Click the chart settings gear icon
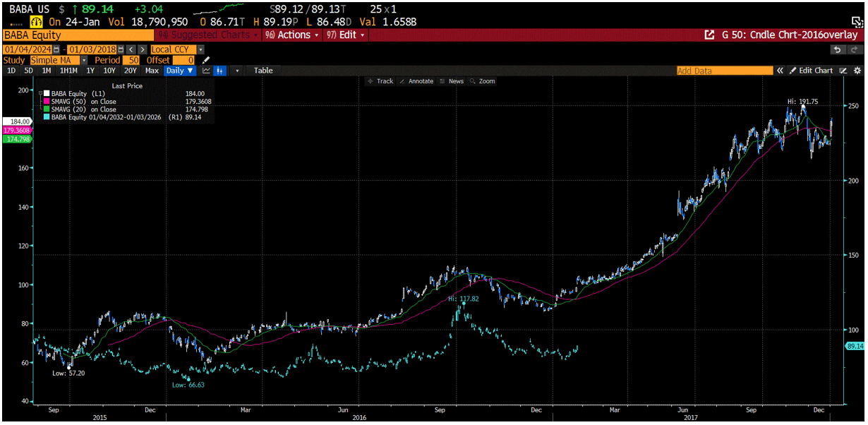Viewport: 868px width, 425px height. point(857,71)
